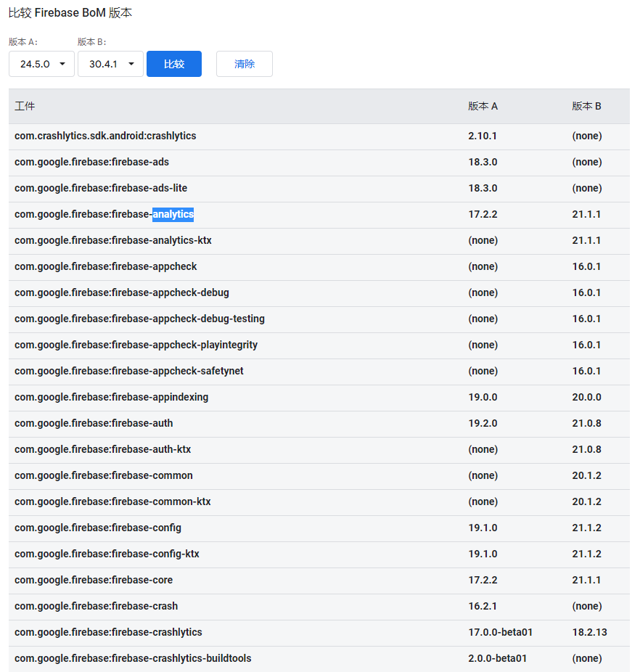Click the highlighted firebase-analytics artifact name
640x672 pixels.
(104, 214)
